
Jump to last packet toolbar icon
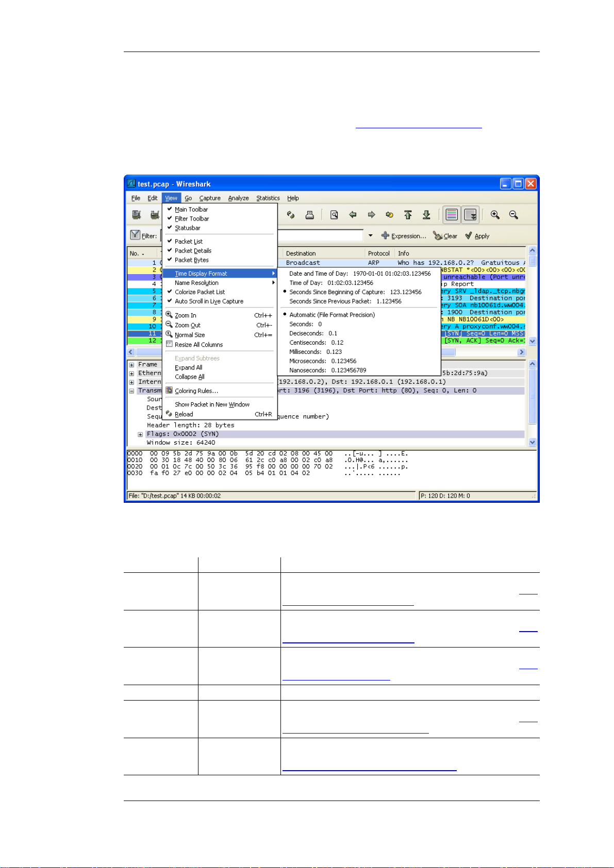point(426,215)
